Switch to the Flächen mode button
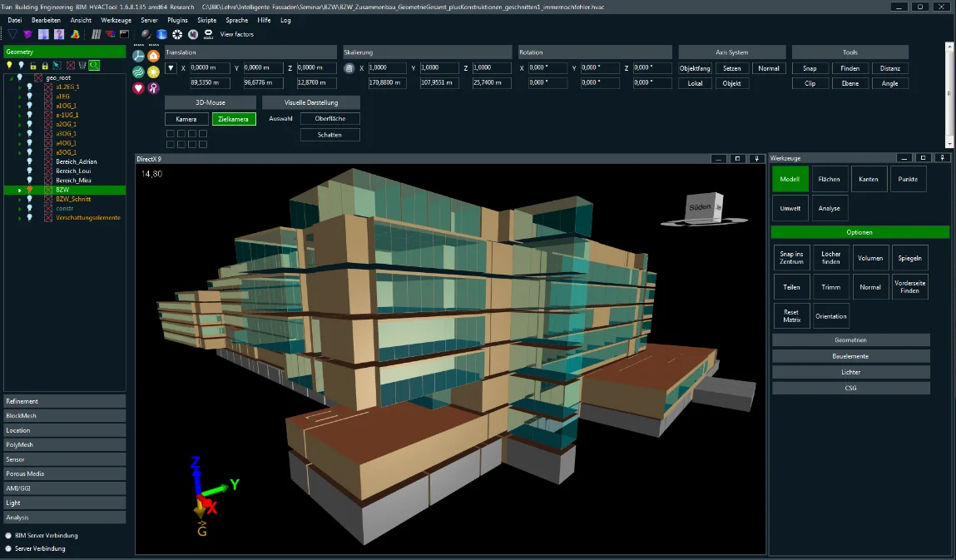Screen dimensions: 956x560 click(x=830, y=180)
